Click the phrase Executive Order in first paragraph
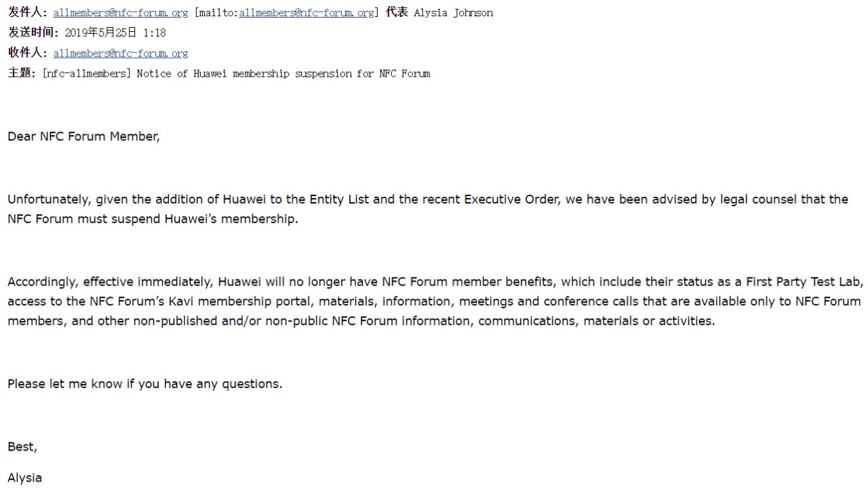Viewport: 868px width, 492px height. (x=511, y=200)
